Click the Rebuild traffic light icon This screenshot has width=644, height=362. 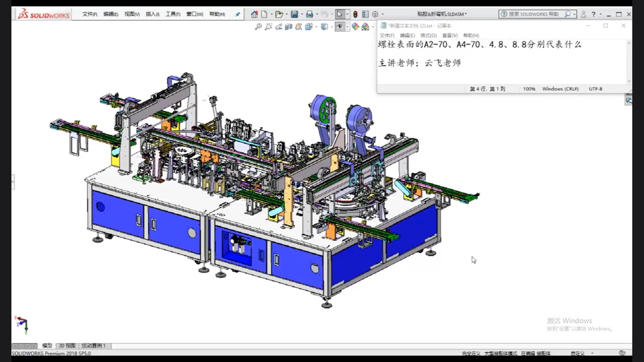coord(355,14)
